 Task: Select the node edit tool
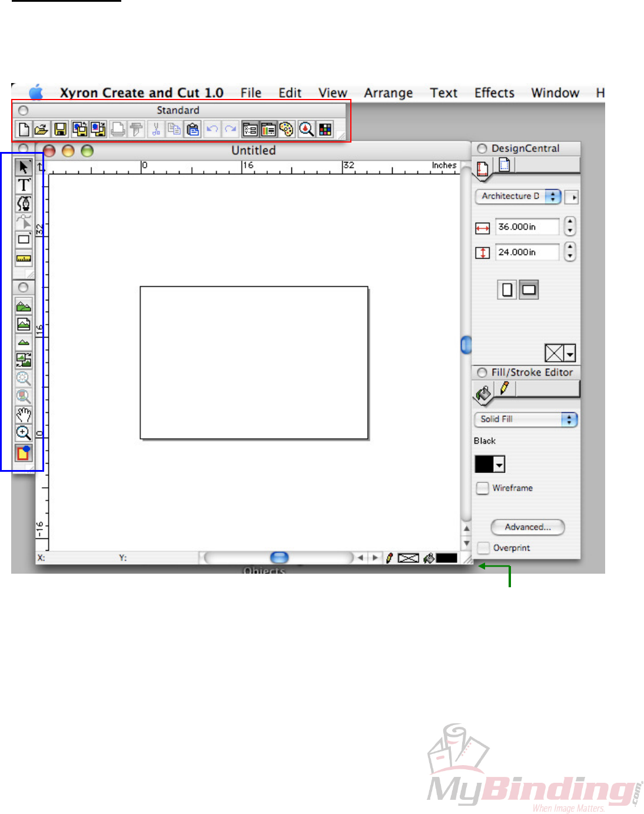pyautogui.click(x=24, y=222)
